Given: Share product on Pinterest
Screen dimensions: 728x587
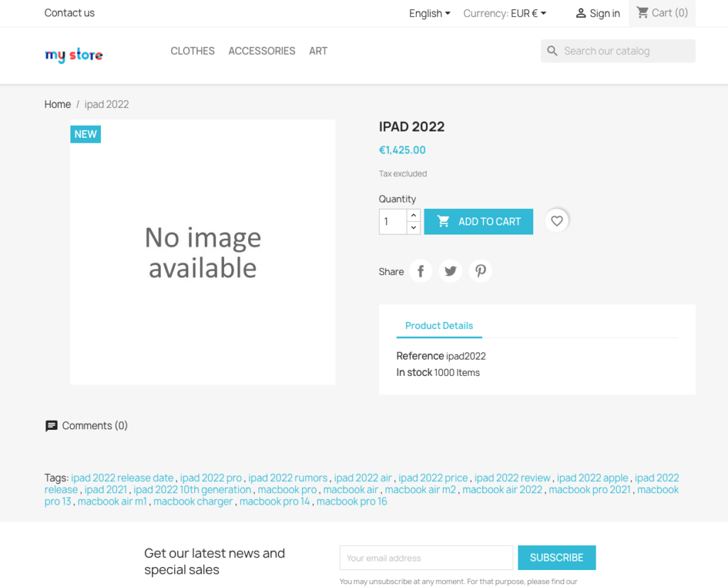Looking at the screenshot, I should coord(481,271).
